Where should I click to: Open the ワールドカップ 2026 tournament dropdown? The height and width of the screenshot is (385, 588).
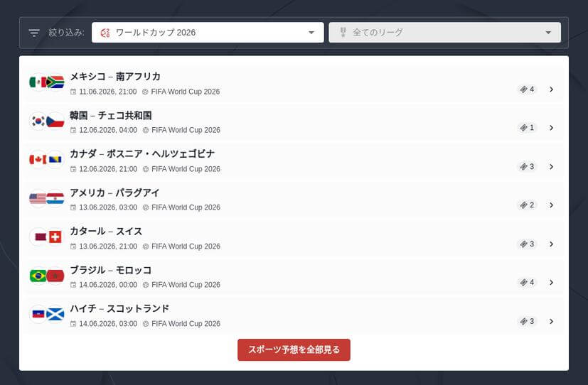click(208, 33)
